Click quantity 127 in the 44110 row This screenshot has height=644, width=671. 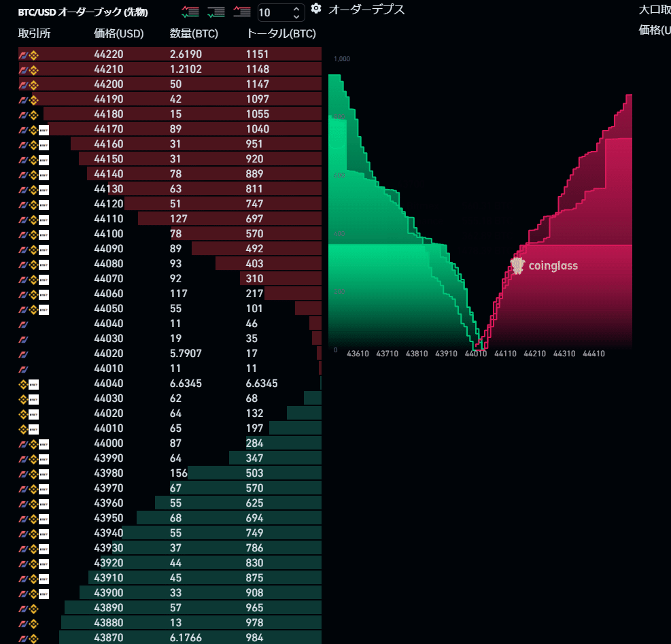click(x=179, y=219)
